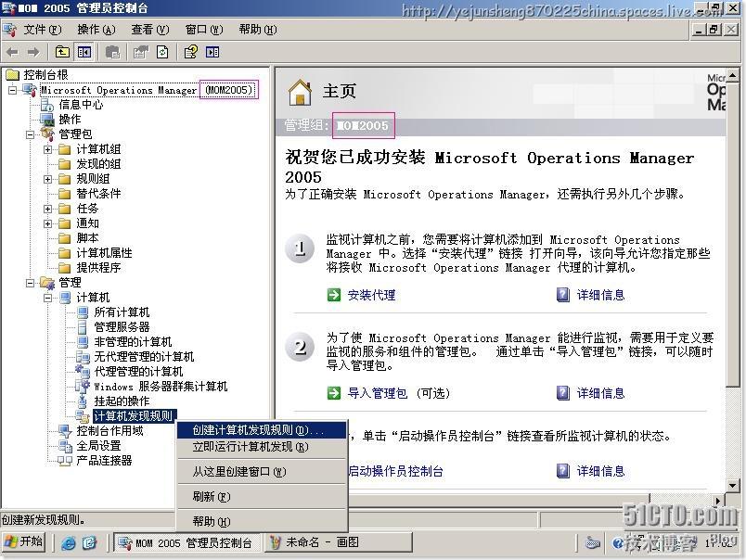Click the Refresh toolbar icon
The image size is (746, 560).
(x=162, y=52)
